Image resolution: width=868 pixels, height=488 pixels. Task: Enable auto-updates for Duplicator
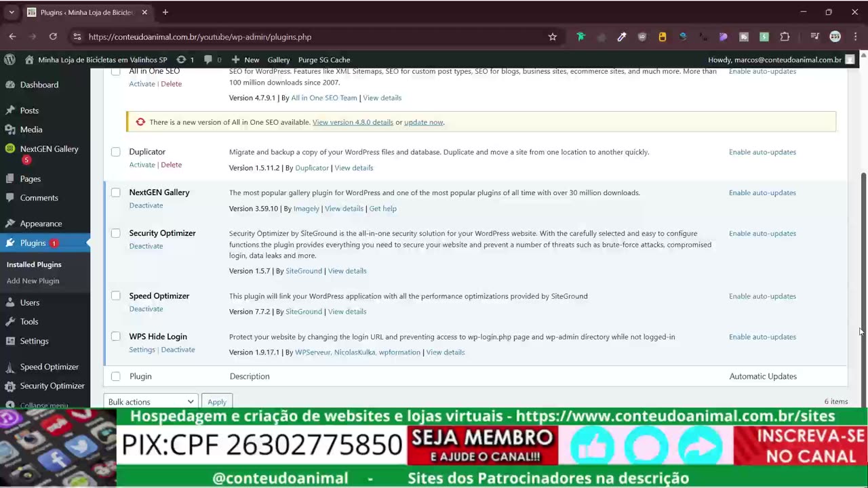(762, 152)
